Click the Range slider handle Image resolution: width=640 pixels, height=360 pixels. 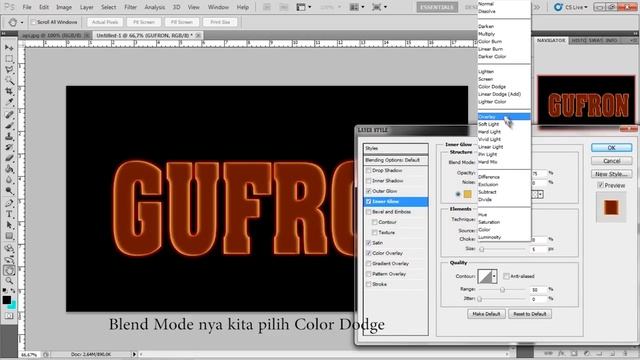(x=502, y=289)
